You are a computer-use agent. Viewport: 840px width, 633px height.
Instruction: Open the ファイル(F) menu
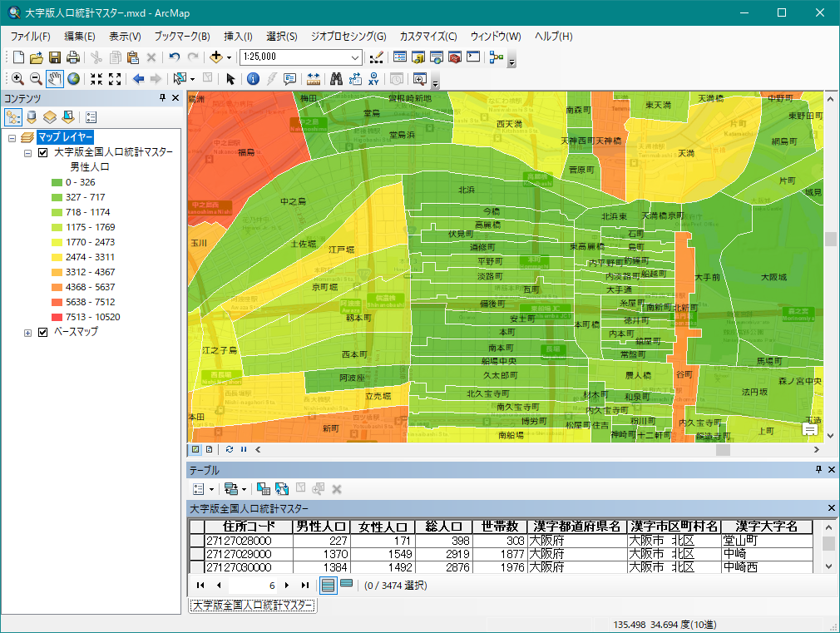point(30,37)
